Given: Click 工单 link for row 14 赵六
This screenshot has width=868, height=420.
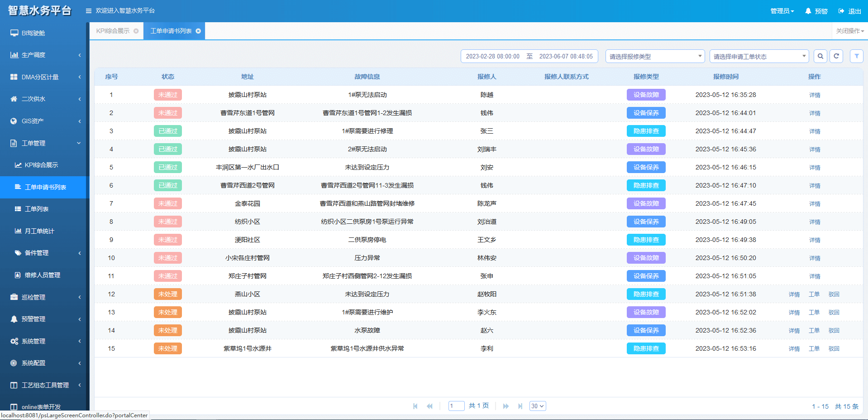Looking at the screenshot, I should coord(814,331).
